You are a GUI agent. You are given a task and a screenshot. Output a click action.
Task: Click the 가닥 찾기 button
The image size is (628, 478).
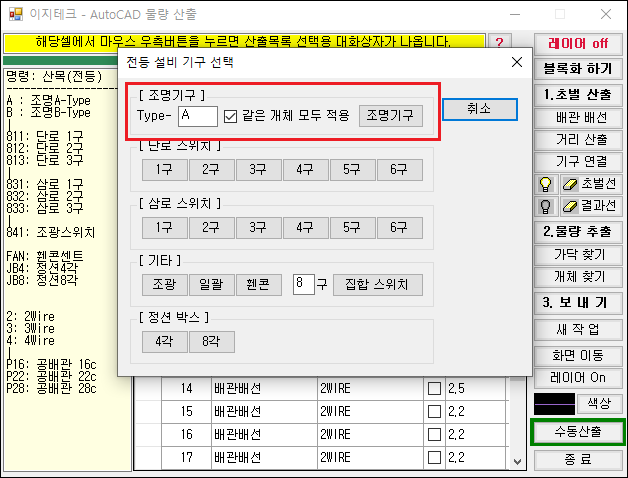pos(578,255)
